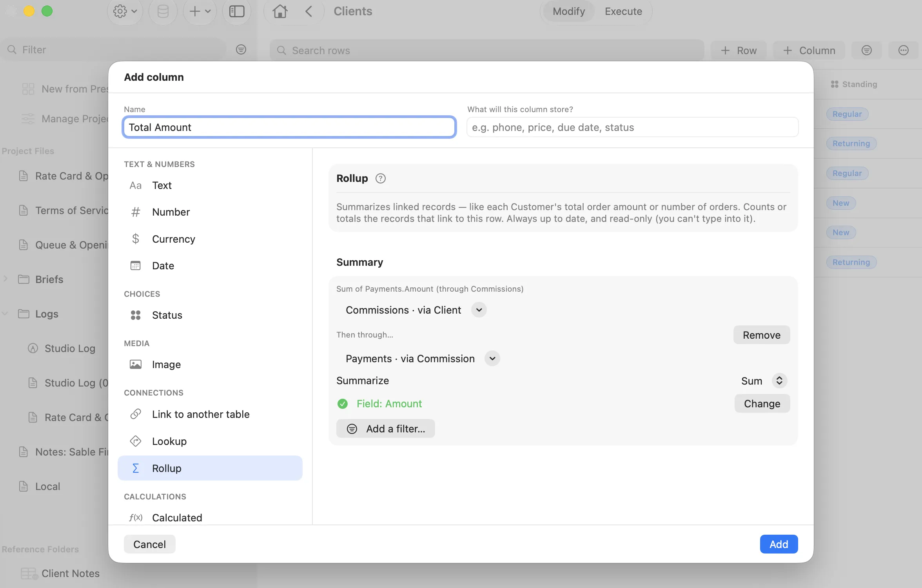Click the Name field with Total Amount
Image resolution: width=922 pixels, height=588 pixels.
coord(289,127)
